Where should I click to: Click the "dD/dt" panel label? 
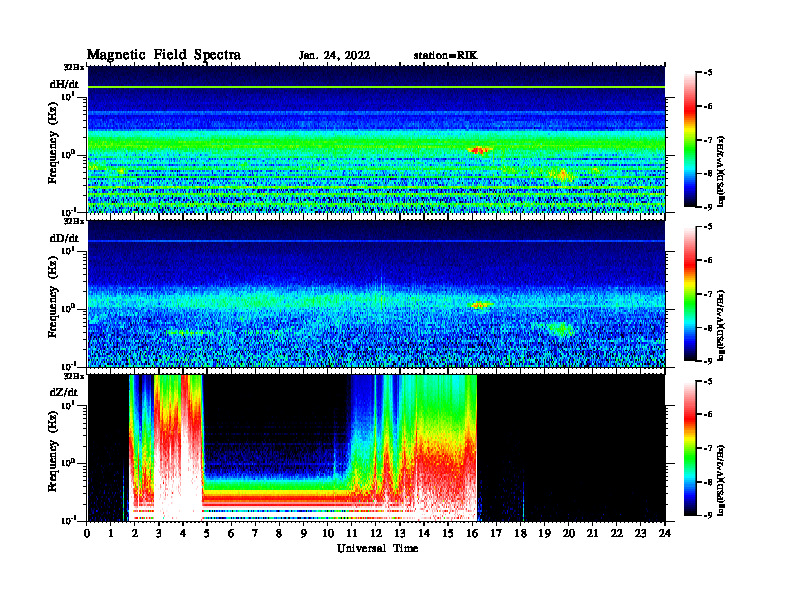coord(64,238)
